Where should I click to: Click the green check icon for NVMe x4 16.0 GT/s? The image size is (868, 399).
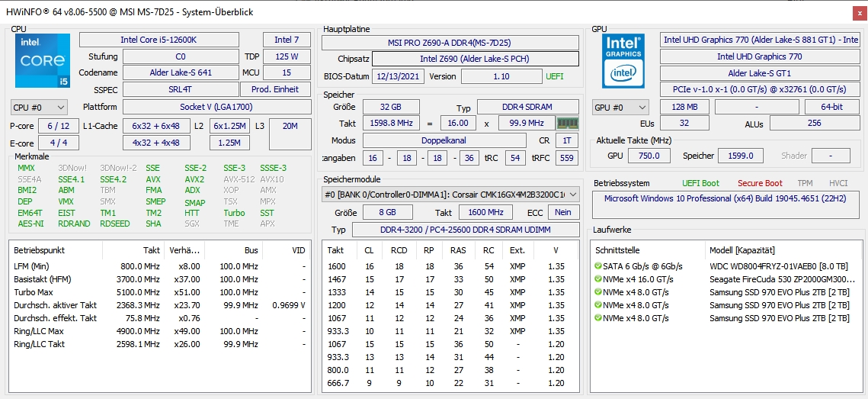point(598,278)
